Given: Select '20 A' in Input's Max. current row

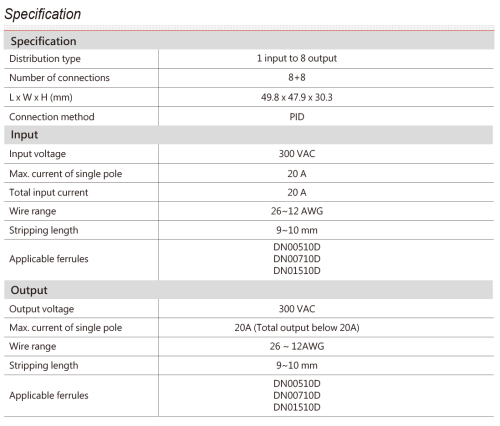Looking at the screenshot, I should pyautogui.click(x=297, y=174).
